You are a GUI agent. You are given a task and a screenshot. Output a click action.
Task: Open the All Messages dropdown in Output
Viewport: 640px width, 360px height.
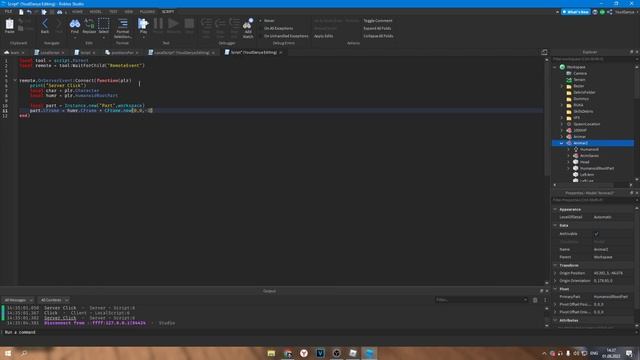[18, 300]
